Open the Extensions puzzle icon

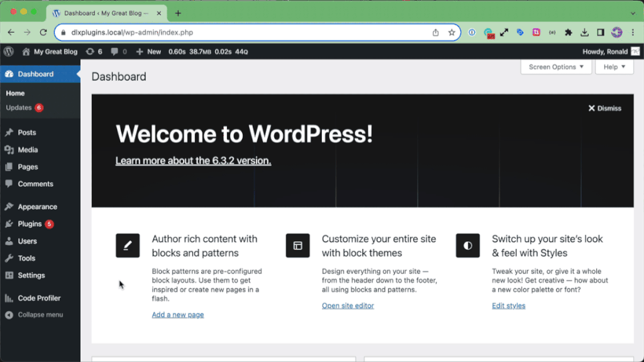569,33
